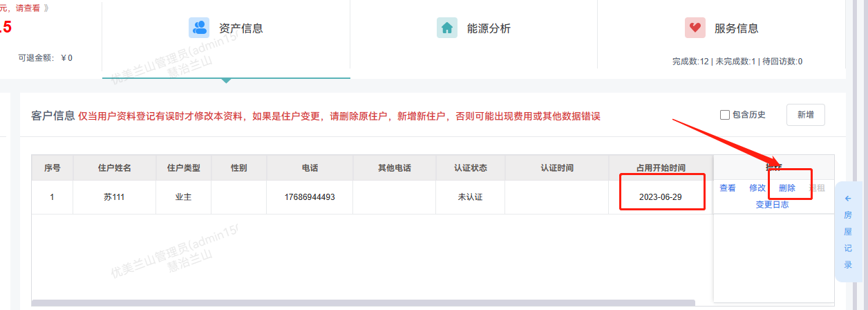This screenshot has height=310, width=868.
Task: Click the 请查看 link at top left
Action: (x=28, y=8)
